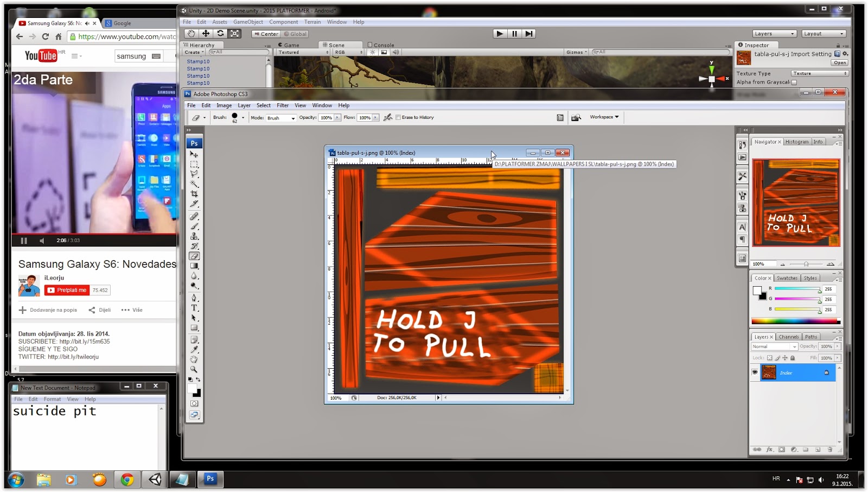Select the Zoom tool in Photoshop toolbox
Viewport: 868px width, 492px height.
194,369
